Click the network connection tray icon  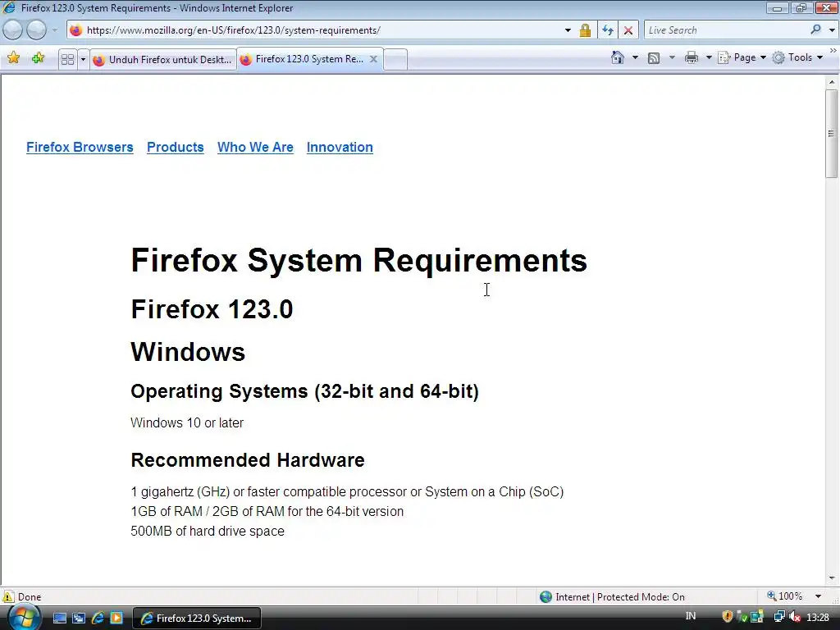779,617
